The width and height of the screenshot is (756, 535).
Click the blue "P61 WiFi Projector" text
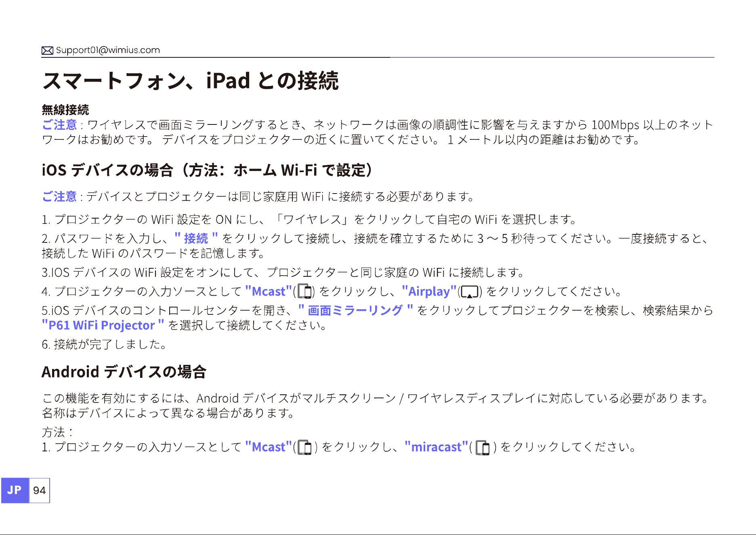pyautogui.click(x=103, y=325)
